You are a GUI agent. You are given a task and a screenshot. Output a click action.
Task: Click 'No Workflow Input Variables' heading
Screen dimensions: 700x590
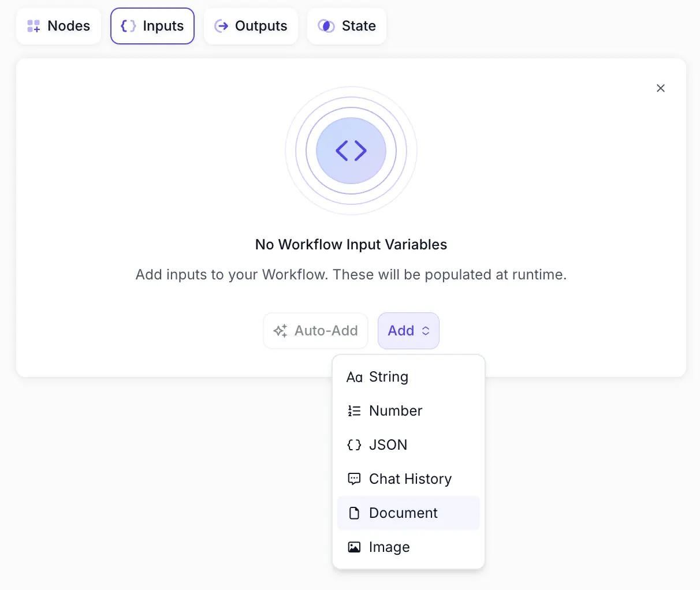point(351,245)
